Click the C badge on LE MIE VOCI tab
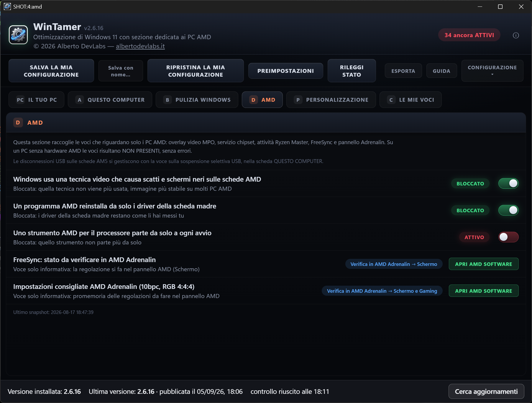The image size is (532, 403). pos(391,100)
